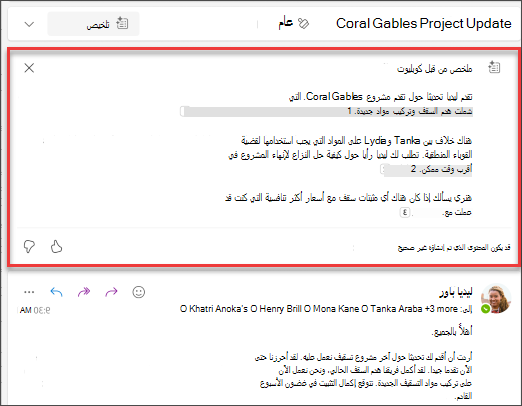The image size is (522, 406).
Task: Add a reaction with the smiley icon
Action: (139, 292)
